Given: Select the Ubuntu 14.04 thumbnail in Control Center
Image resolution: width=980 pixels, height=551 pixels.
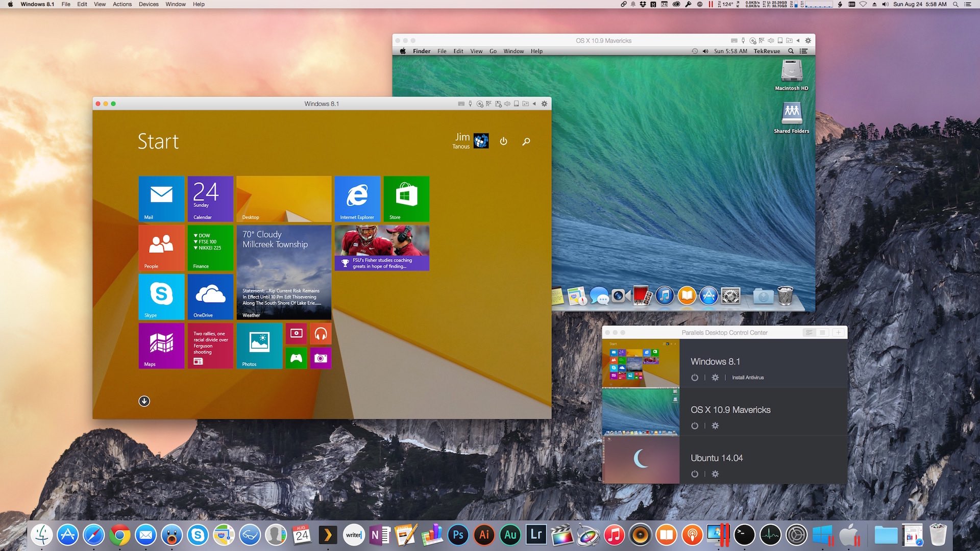Looking at the screenshot, I should click(641, 460).
